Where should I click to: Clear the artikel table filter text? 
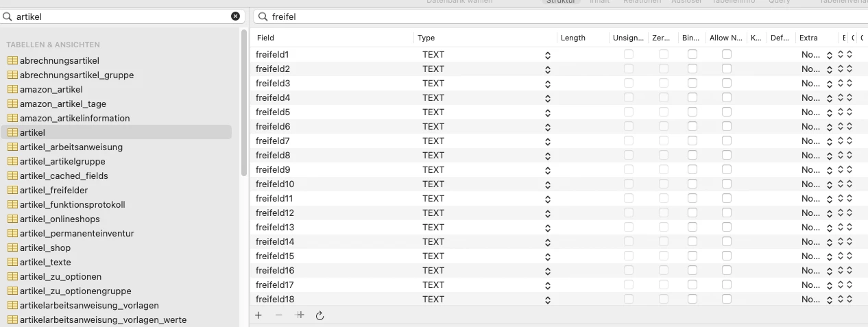click(x=235, y=16)
